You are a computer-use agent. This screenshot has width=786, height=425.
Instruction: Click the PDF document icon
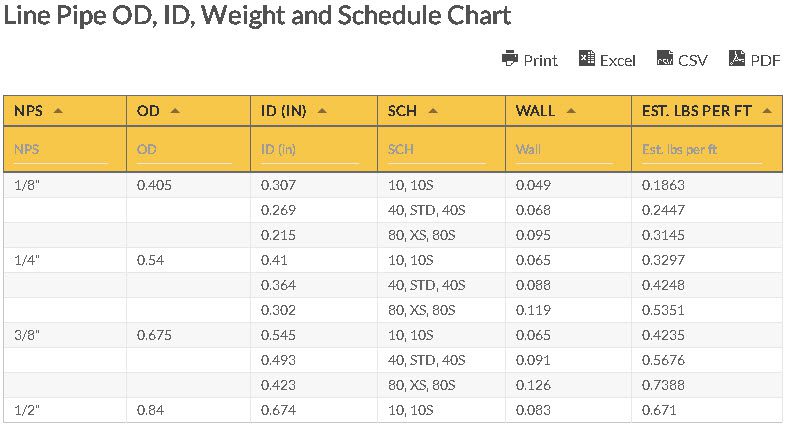(738, 59)
